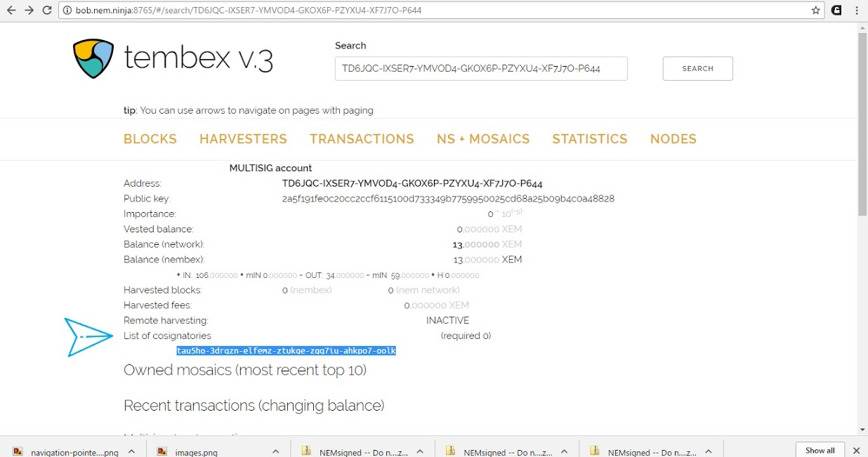This screenshot has height=457, width=868.
Task: Open the BLOCKS menu
Action: [x=150, y=139]
